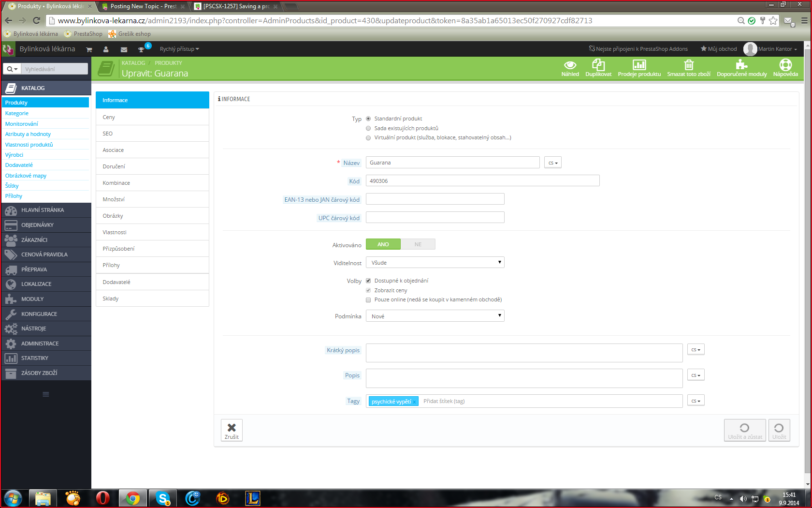Click the search magnifier dropdown icon
Screen dimensions: 812x508
click(x=12, y=69)
